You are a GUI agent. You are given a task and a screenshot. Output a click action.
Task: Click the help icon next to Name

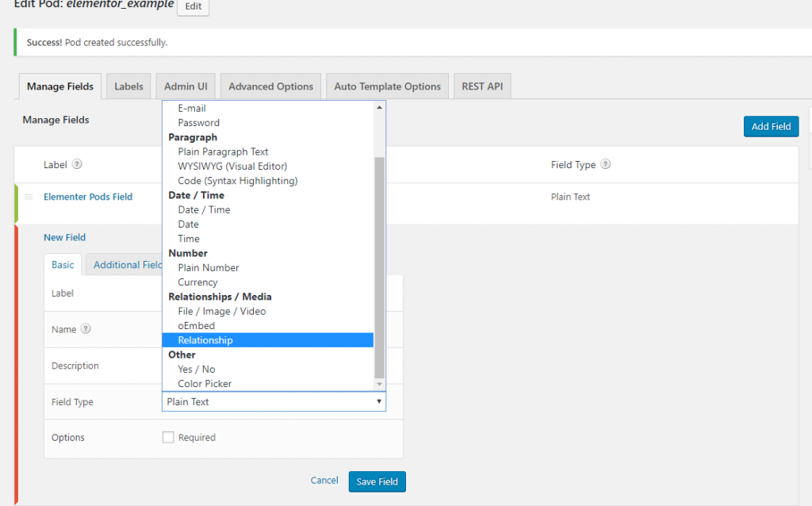tap(86, 329)
